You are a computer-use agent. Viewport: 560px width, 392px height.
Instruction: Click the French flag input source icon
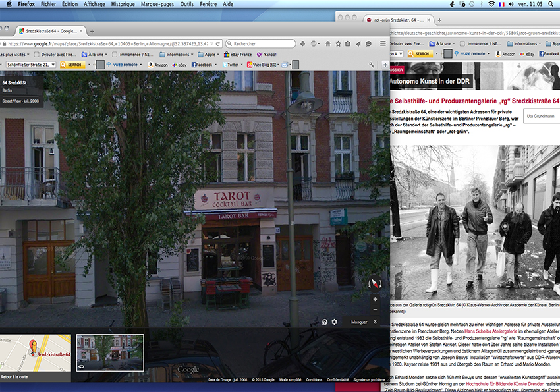[501, 4]
